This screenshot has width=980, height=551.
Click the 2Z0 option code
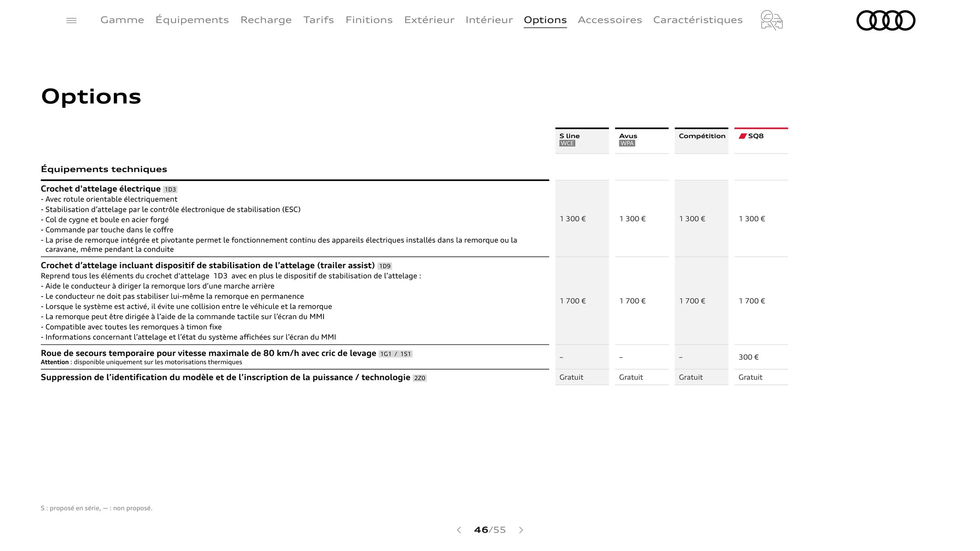coord(419,378)
